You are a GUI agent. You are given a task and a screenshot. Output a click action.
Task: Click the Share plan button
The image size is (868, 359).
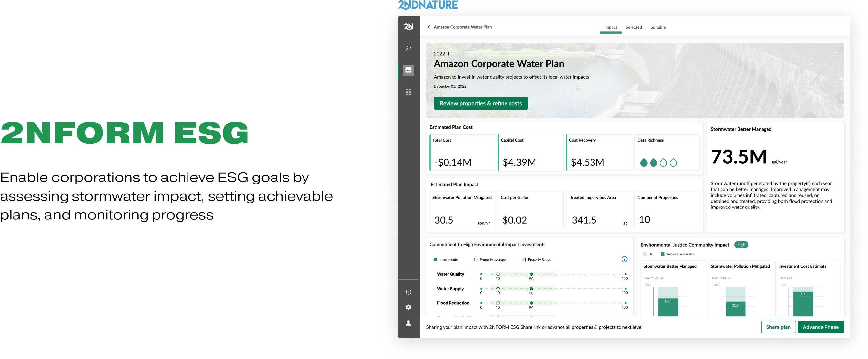tap(778, 327)
